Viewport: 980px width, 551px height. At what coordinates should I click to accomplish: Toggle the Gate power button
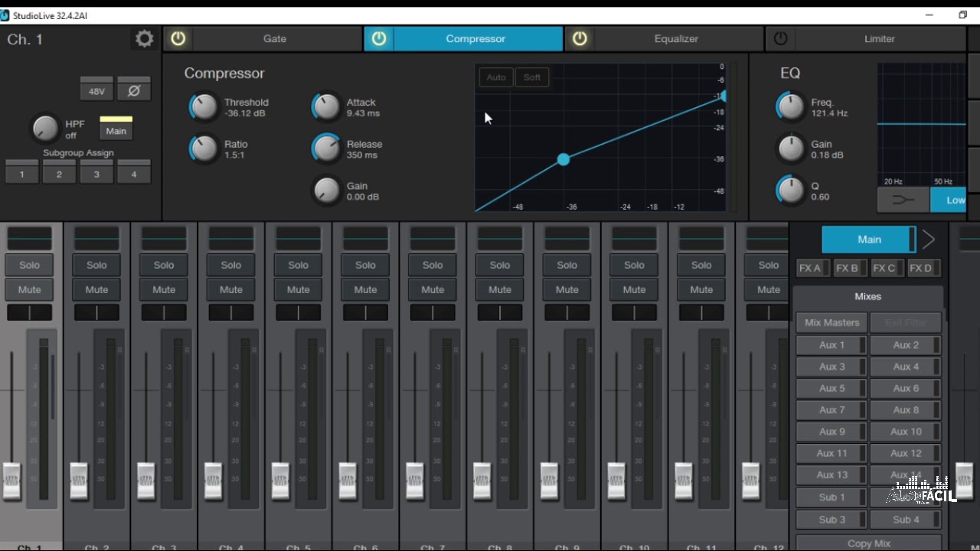coord(178,39)
